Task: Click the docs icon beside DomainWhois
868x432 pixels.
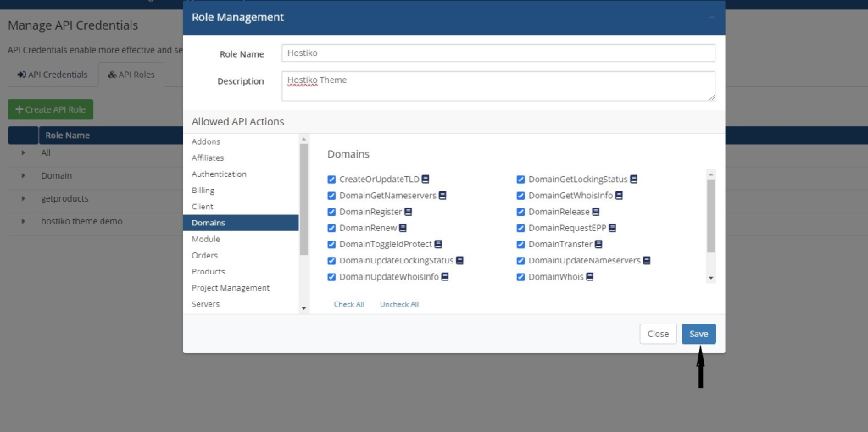Action: [590, 277]
